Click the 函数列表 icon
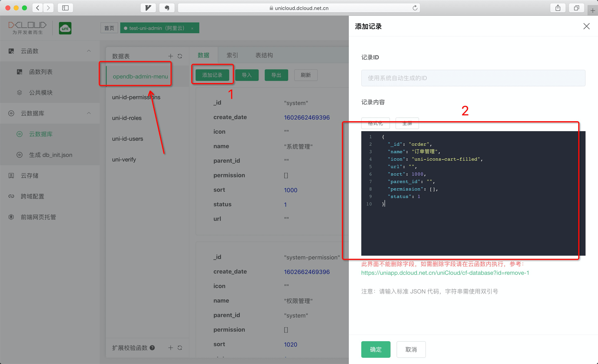 pos(20,72)
